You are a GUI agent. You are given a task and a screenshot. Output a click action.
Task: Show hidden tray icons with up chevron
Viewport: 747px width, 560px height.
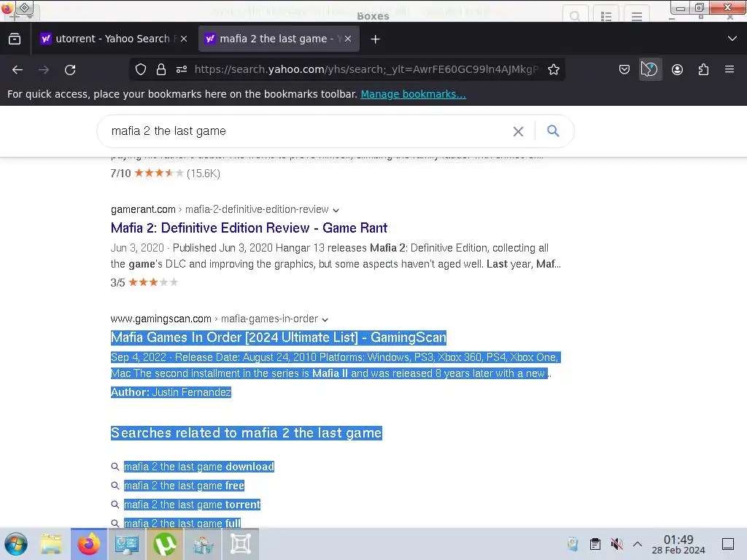[x=638, y=544]
